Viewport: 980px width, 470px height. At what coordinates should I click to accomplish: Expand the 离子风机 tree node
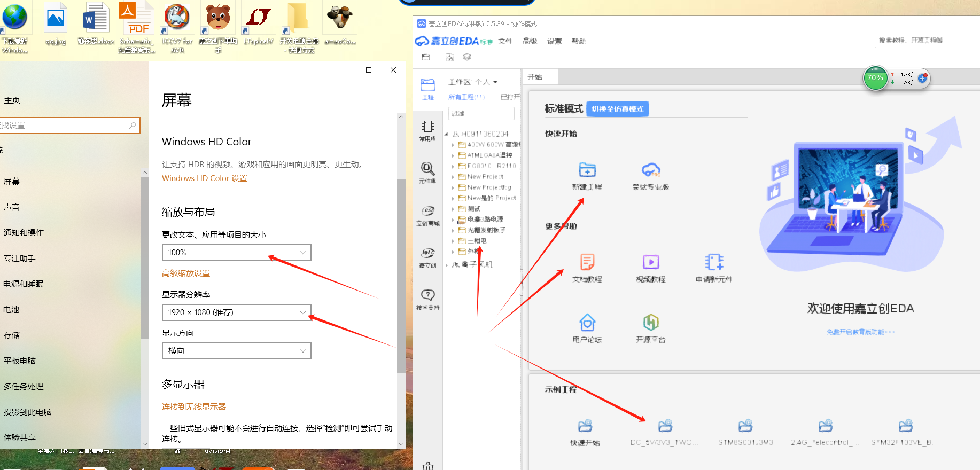[x=446, y=265]
